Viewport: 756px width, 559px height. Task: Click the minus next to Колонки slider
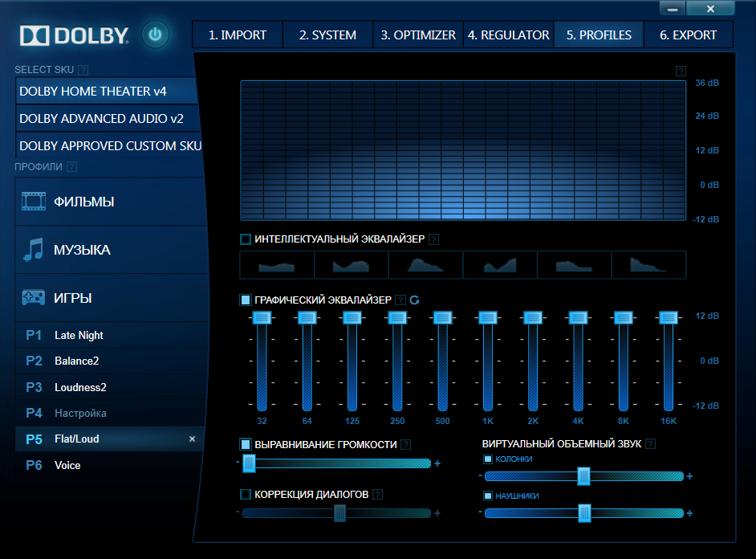pos(480,476)
